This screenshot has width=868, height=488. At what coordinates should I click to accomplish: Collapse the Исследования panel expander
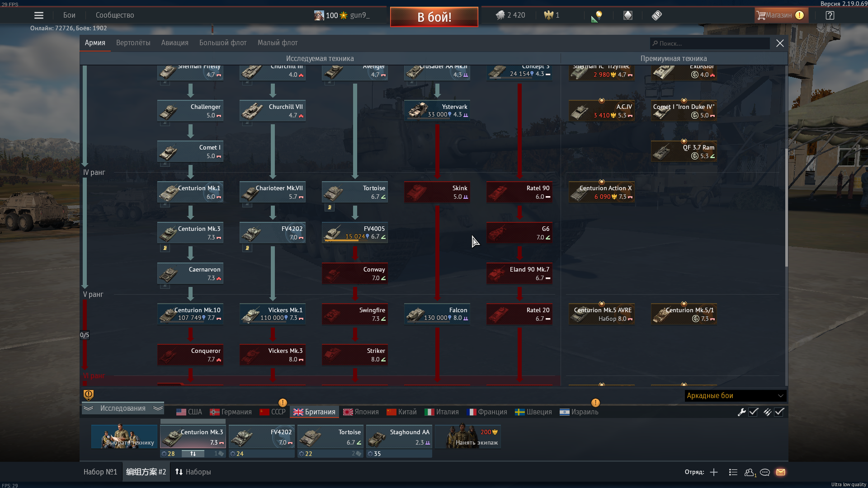click(x=123, y=408)
